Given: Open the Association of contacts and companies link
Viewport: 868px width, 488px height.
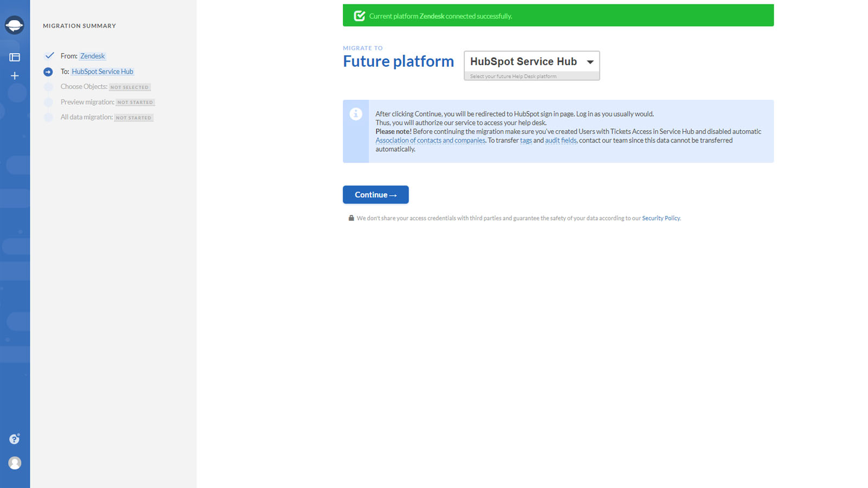Looking at the screenshot, I should pyautogui.click(x=430, y=140).
